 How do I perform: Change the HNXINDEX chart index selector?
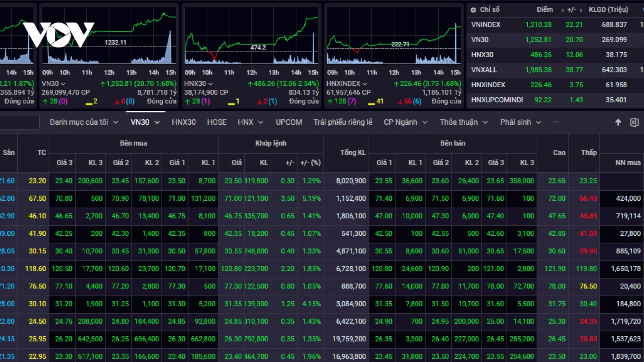click(x=347, y=84)
